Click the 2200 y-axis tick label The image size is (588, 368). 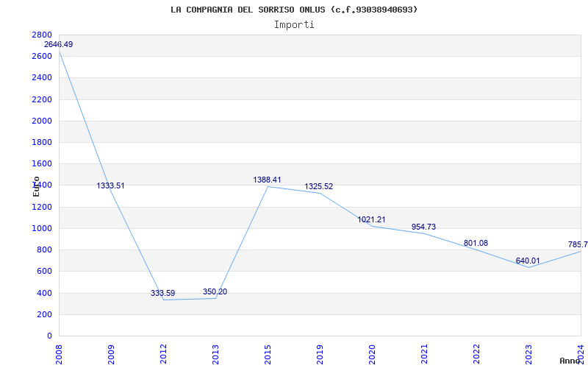coord(42,99)
